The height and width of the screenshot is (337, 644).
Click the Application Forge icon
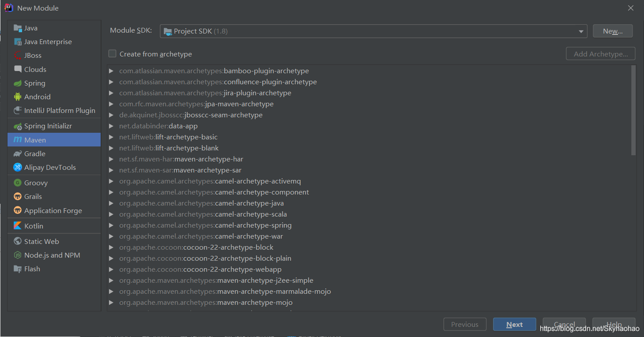[x=18, y=210]
